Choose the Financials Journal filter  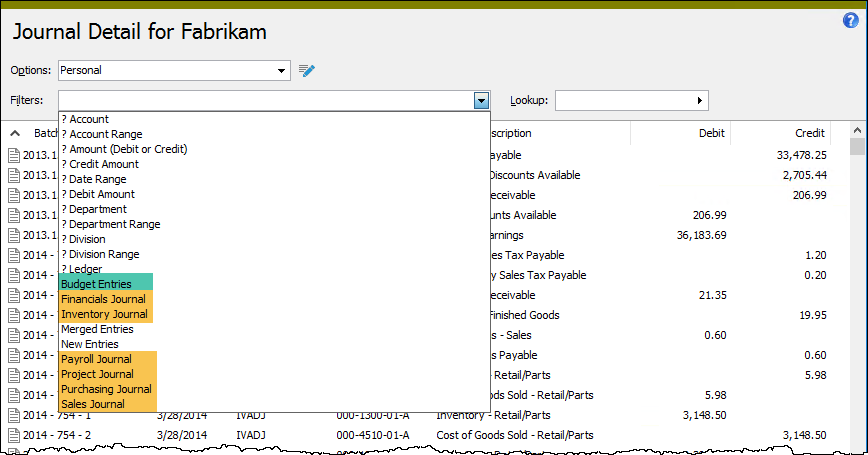click(x=105, y=299)
